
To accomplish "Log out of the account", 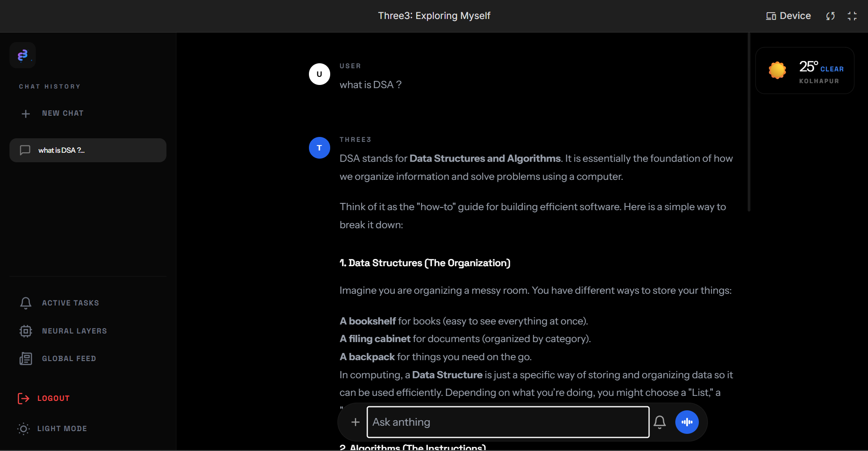I will (43, 398).
